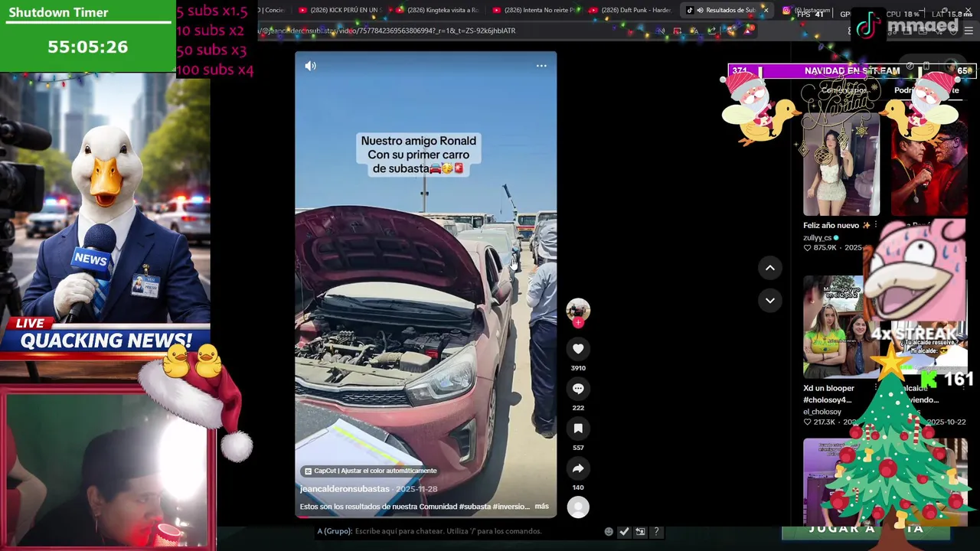Click the 140 shares count
980x551 pixels.
click(578, 487)
